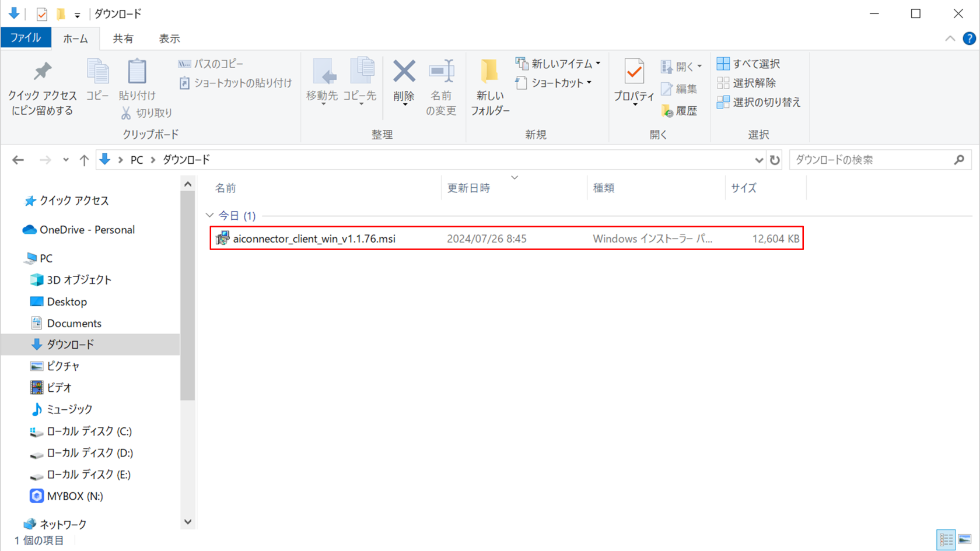980x551 pixels.
Task: Open the 表示 (View) ribbon tab
Action: click(169, 38)
